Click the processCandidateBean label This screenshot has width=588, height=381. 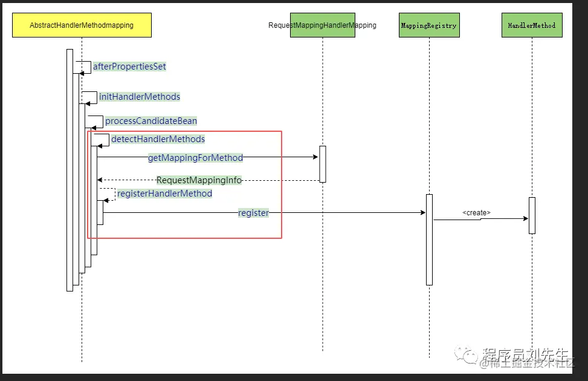150,121
